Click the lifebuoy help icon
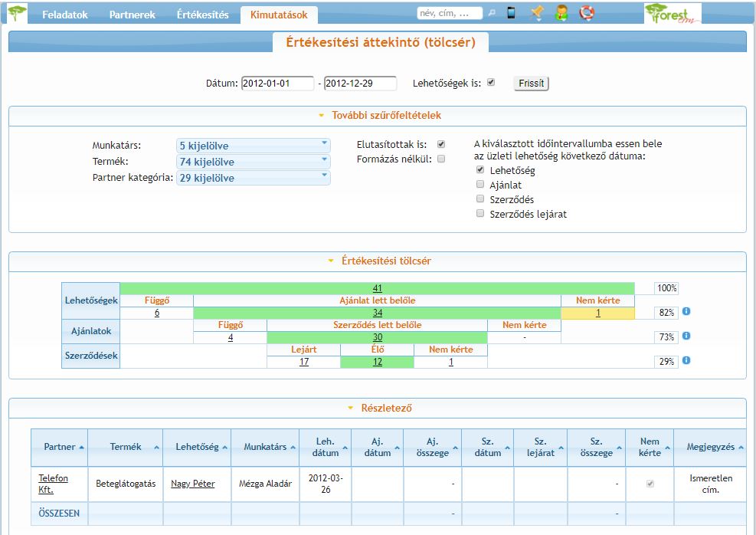Image resolution: width=756 pixels, height=535 pixels. click(587, 14)
